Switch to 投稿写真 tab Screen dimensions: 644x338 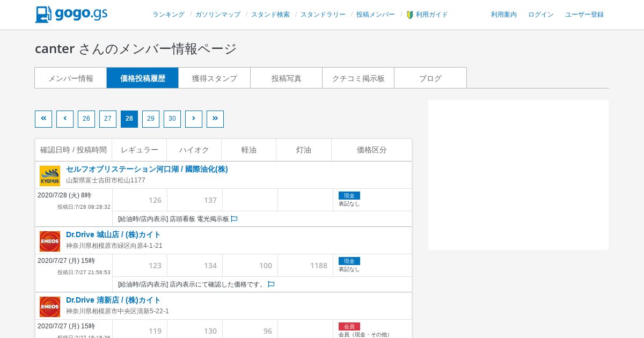click(287, 78)
